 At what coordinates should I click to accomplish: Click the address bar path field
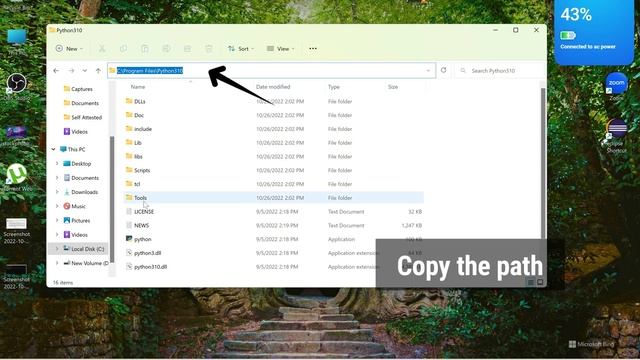(271, 71)
